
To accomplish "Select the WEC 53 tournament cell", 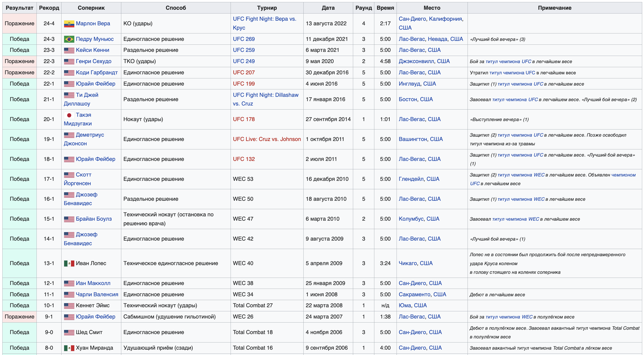I will click(x=267, y=179).
